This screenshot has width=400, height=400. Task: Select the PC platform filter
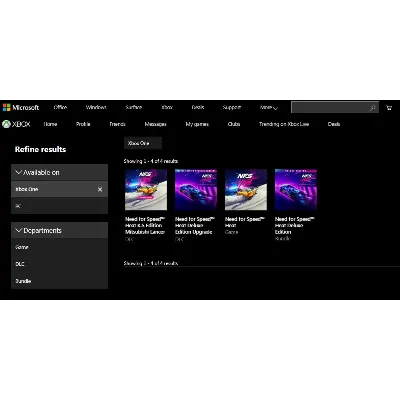click(59, 206)
